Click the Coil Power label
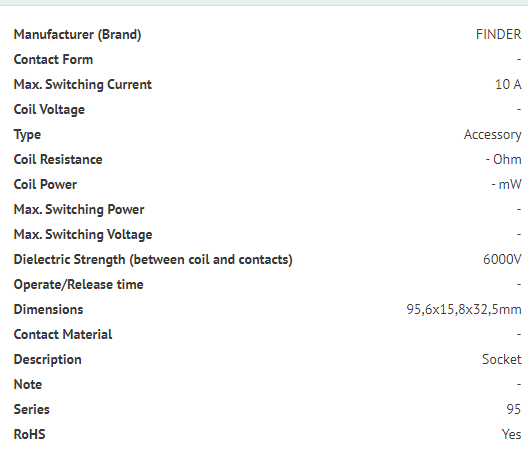The height and width of the screenshot is (456, 528). [x=45, y=184]
